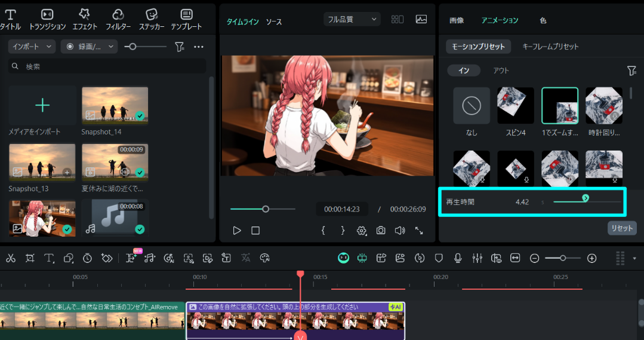Image resolution: width=644 pixels, height=340 pixels.
Task: Add Snapshot_13 to project via plus badge
Action: coord(67,172)
